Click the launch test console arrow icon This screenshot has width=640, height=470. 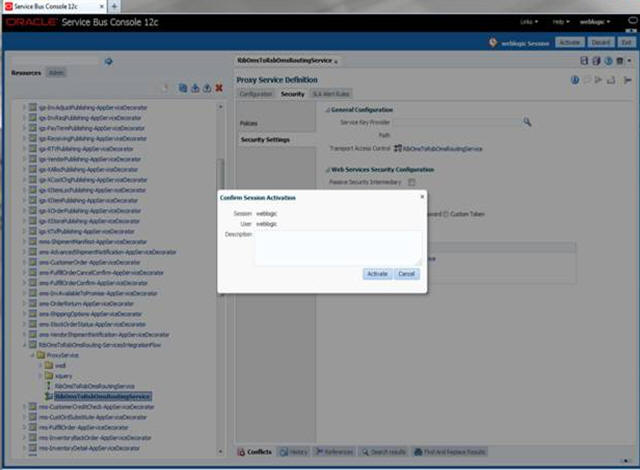click(598, 80)
